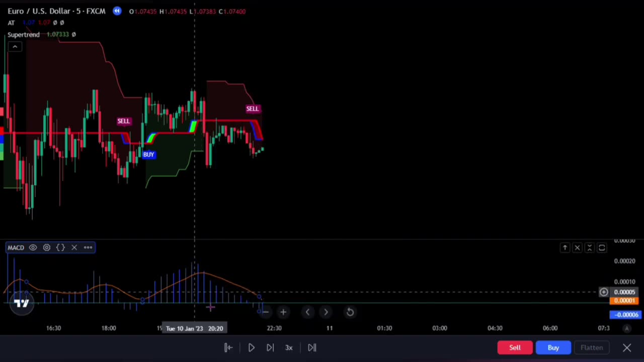The image size is (644, 362).
Task: Click the red Sell button
Action: 515,347
